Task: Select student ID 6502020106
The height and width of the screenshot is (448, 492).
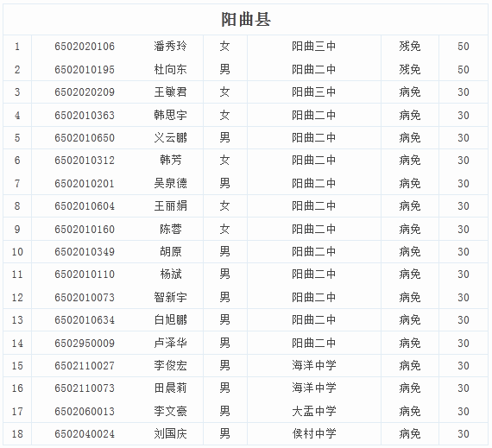Action: [x=85, y=47]
